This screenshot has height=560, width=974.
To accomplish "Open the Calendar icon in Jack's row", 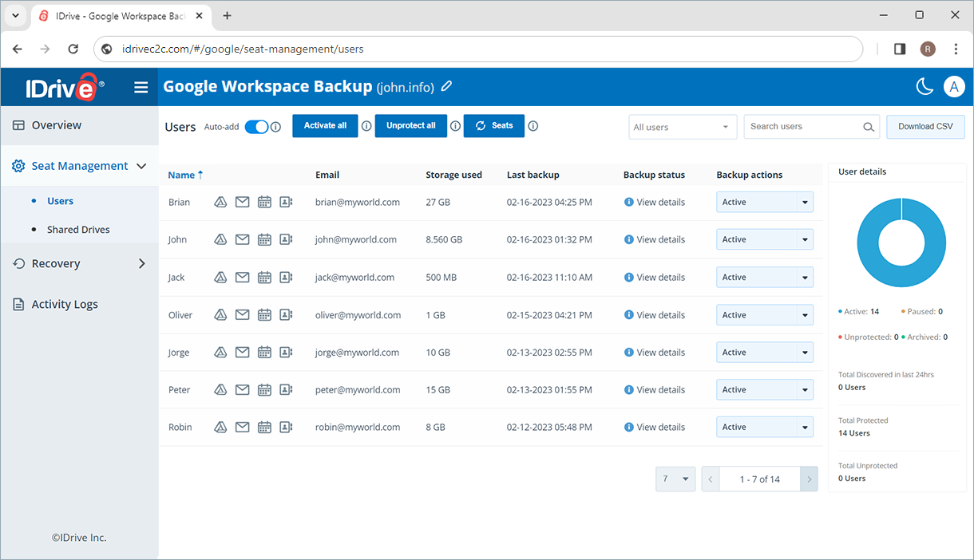I will pyautogui.click(x=264, y=277).
